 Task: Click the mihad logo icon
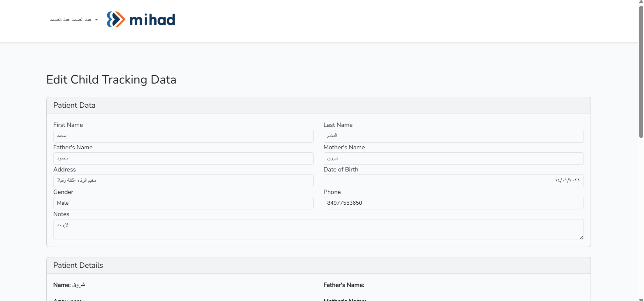116,19
